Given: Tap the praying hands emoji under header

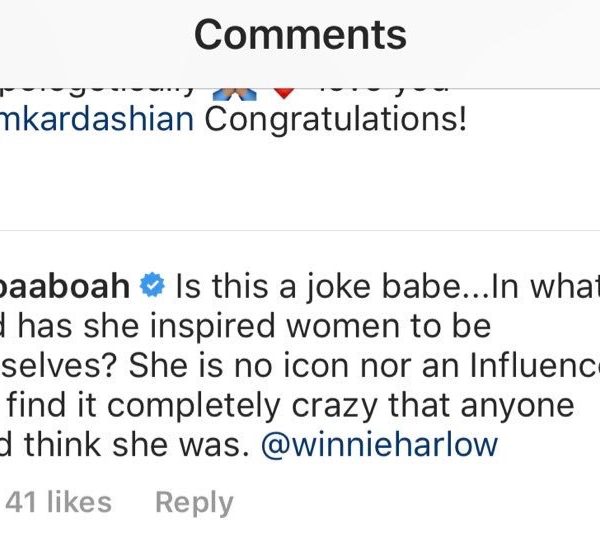Looking at the screenshot, I should coord(234,94).
